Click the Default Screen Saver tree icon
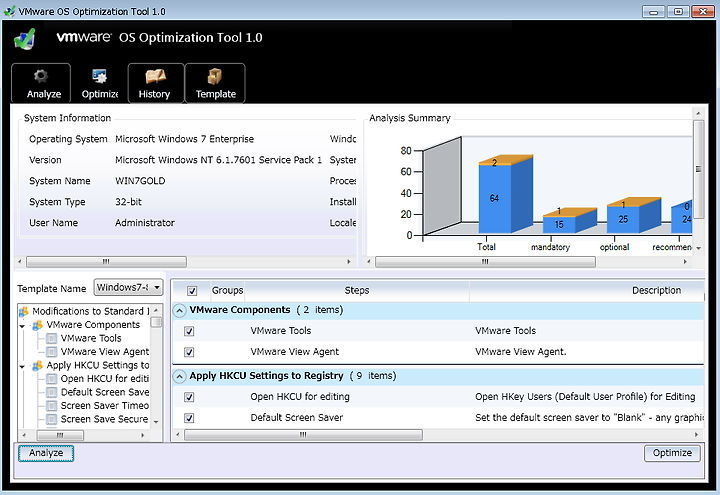Viewport: 720px width, 495px height. pos(52,392)
